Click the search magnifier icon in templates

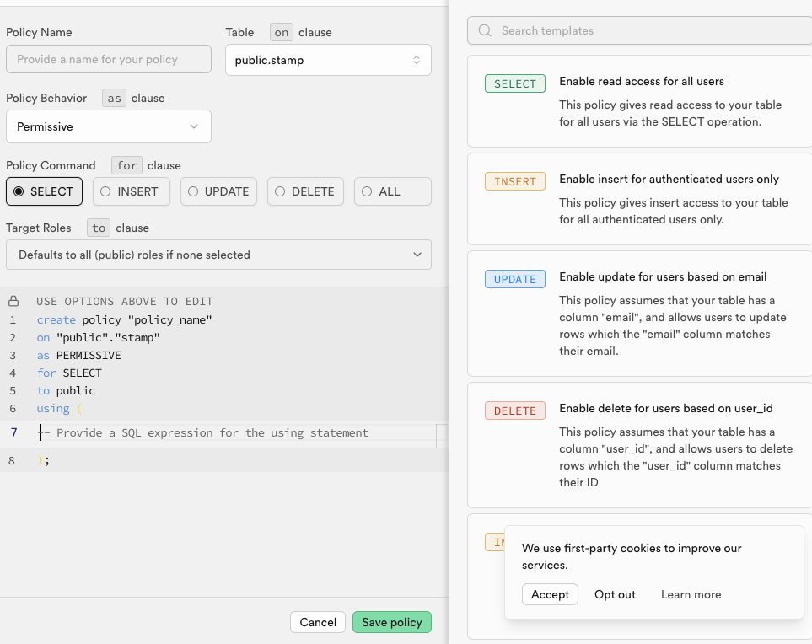(x=485, y=30)
